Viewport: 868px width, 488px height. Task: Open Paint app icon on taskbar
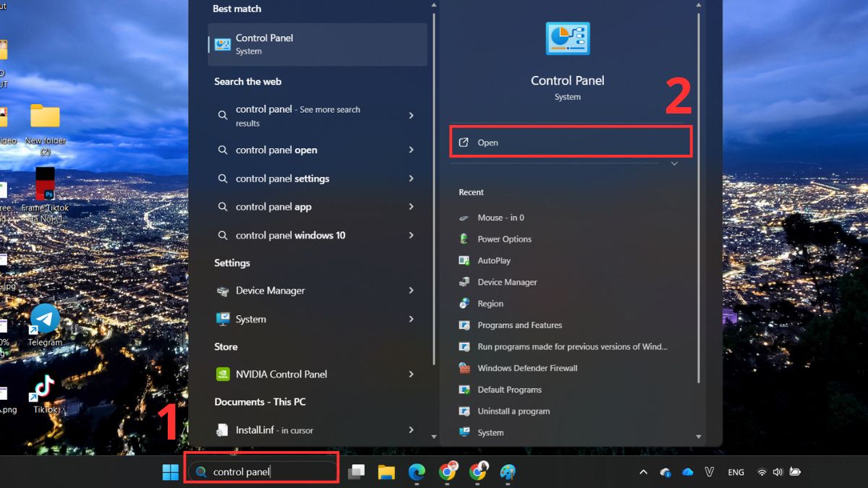tap(508, 472)
